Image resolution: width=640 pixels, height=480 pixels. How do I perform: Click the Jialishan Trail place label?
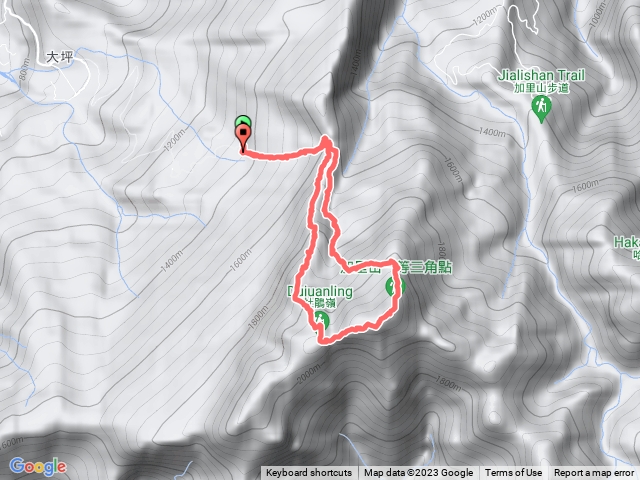tap(541, 75)
